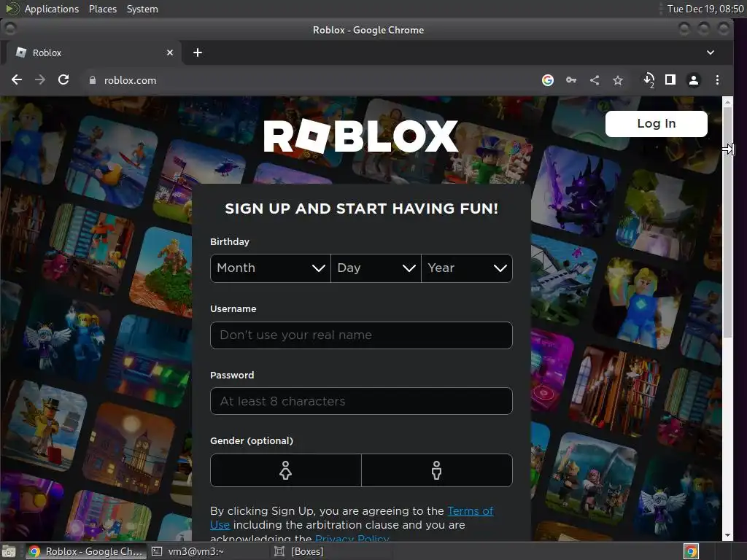
Task: Click the Log In button
Action: tap(656, 124)
